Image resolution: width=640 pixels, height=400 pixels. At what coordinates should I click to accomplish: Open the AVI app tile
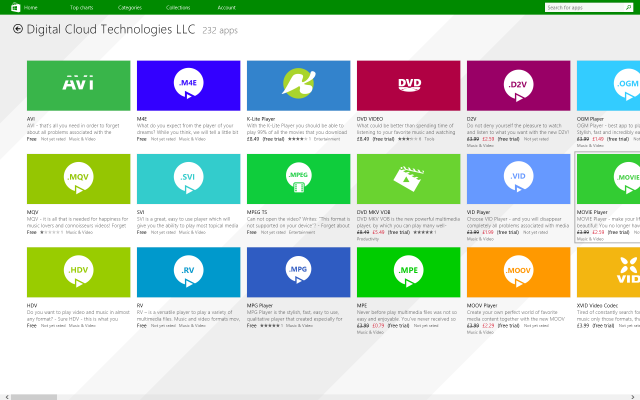78,85
